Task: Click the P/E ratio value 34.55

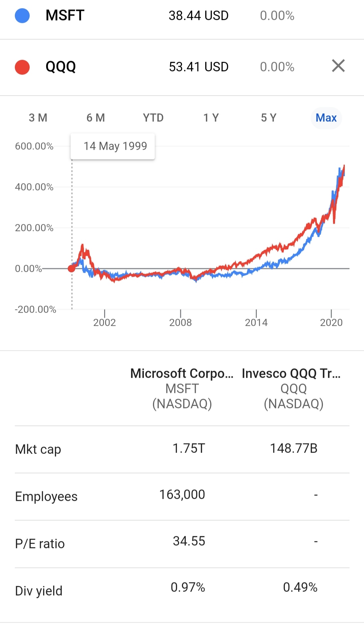Action: 189,541
